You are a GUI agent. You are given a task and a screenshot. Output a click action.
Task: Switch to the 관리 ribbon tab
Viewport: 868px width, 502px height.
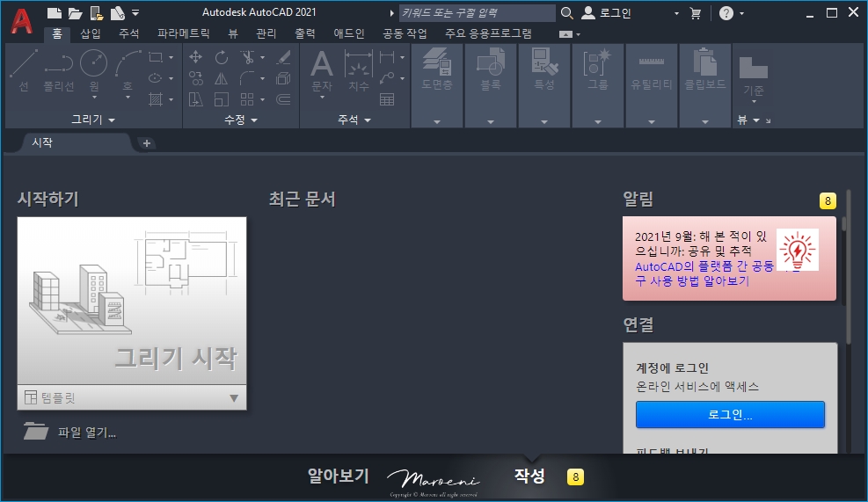coord(266,33)
